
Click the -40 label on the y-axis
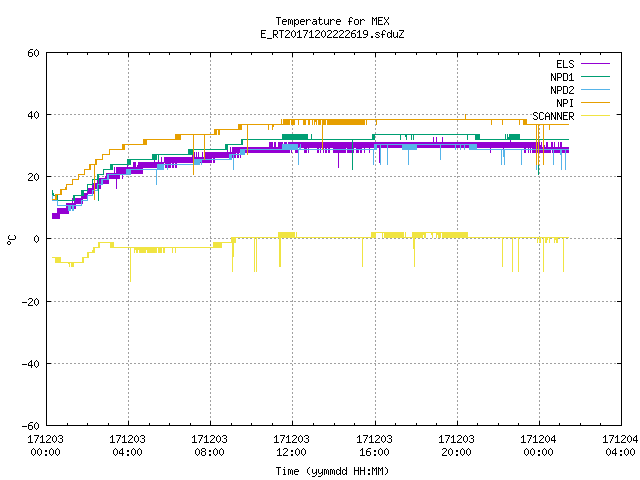click(31, 364)
